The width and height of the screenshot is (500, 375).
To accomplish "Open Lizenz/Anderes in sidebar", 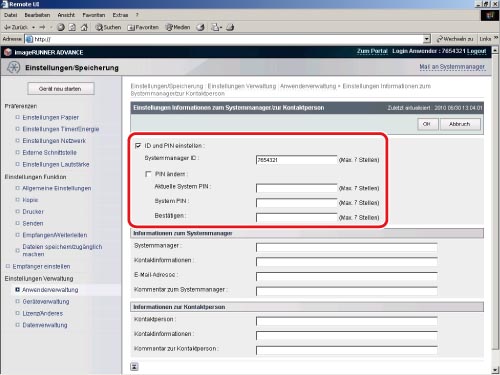I will click(43, 313).
